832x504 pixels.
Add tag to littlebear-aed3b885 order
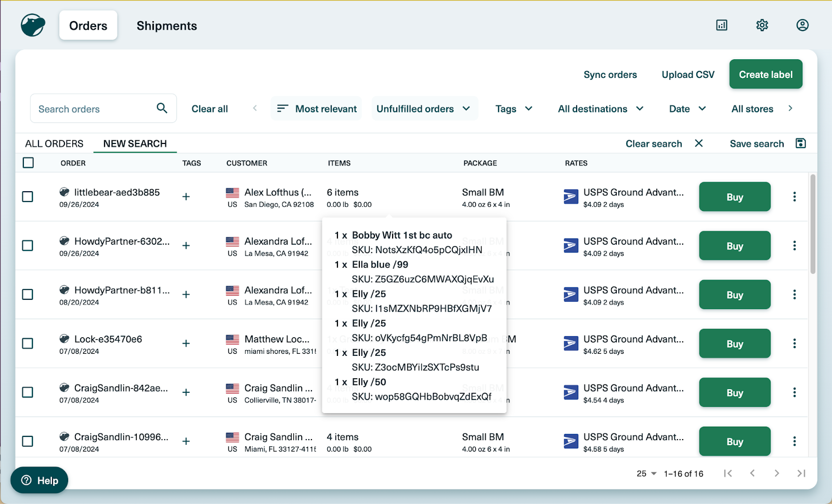[186, 197]
